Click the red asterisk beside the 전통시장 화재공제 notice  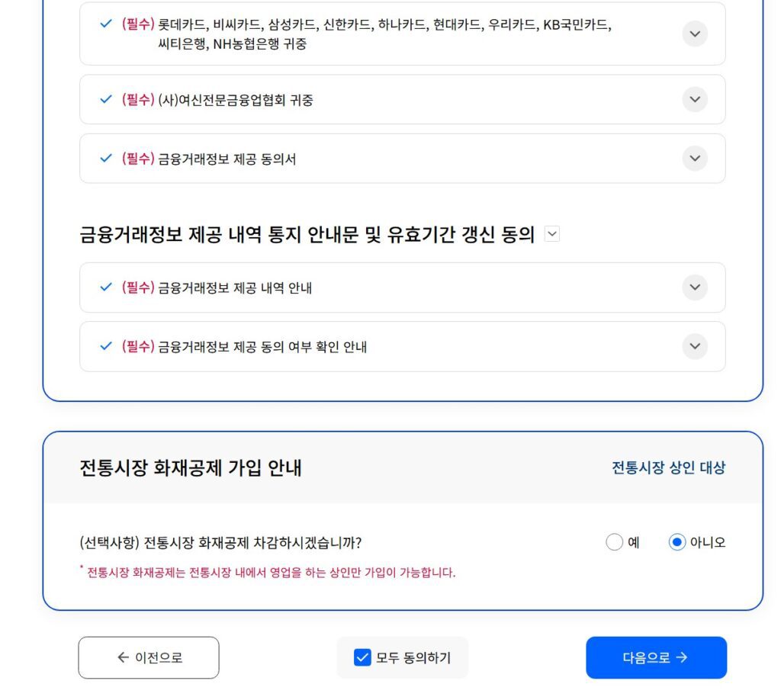(x=82, y=567)
